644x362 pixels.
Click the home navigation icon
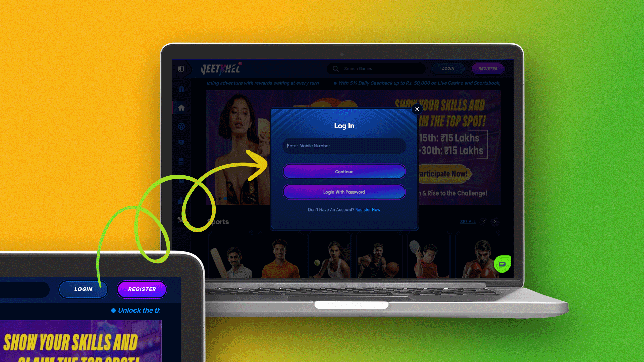[x=181, y=107]
